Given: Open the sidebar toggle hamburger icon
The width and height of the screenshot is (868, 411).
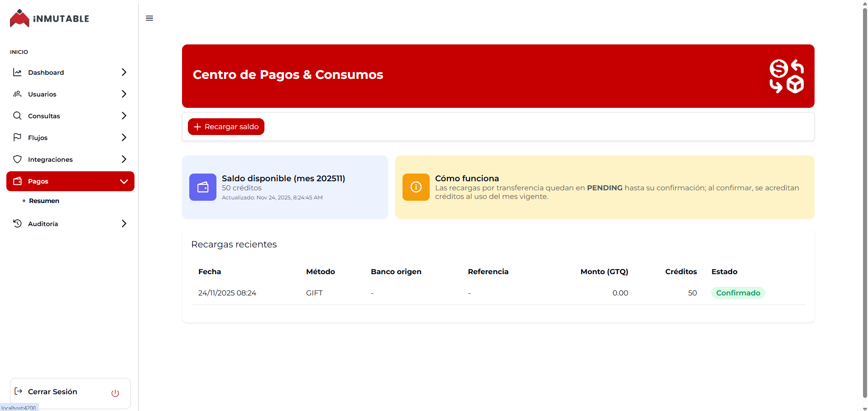Looking at the screenshot, I should [149, 18].
